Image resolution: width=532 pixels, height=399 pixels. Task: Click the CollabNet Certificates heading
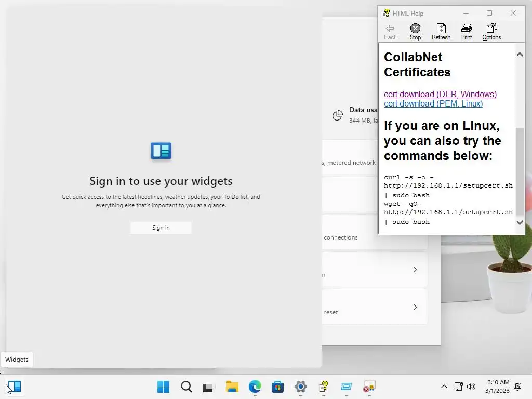[x=417, y=64]
